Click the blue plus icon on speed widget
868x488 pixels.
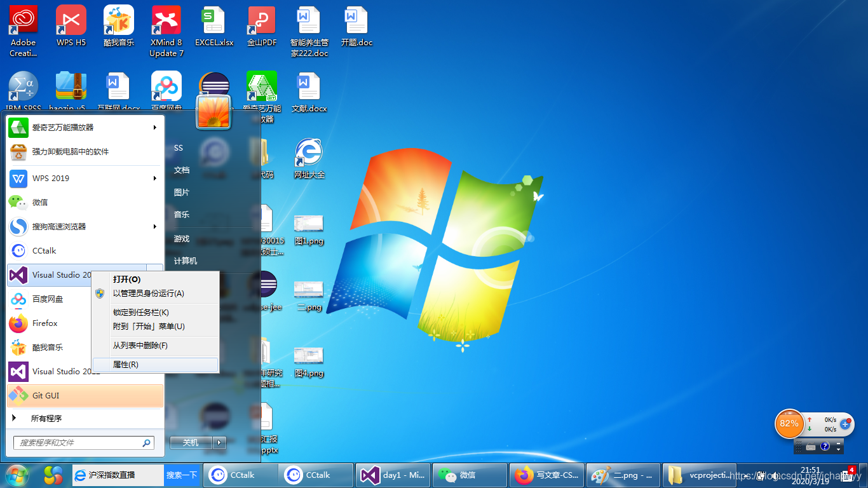[846, 424]
